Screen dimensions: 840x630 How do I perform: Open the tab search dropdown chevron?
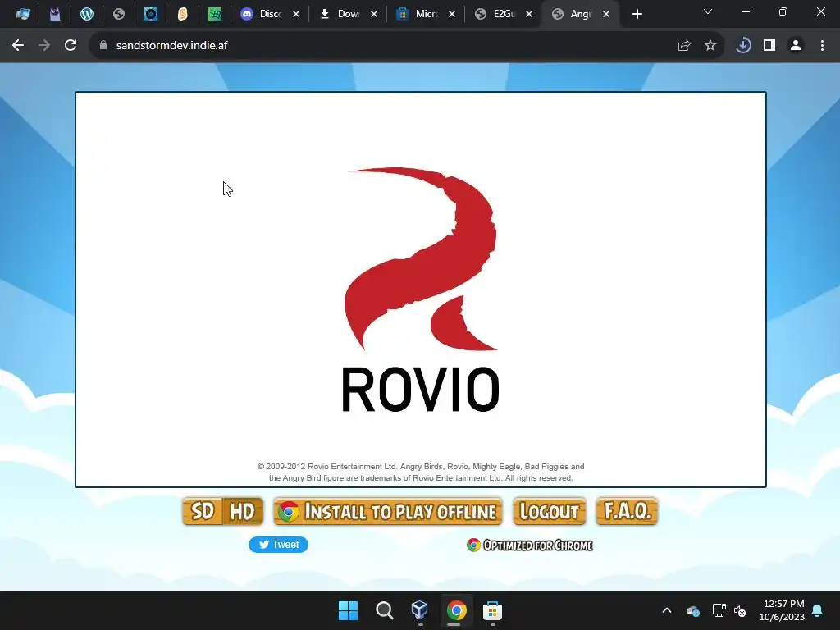pos(708,11)
